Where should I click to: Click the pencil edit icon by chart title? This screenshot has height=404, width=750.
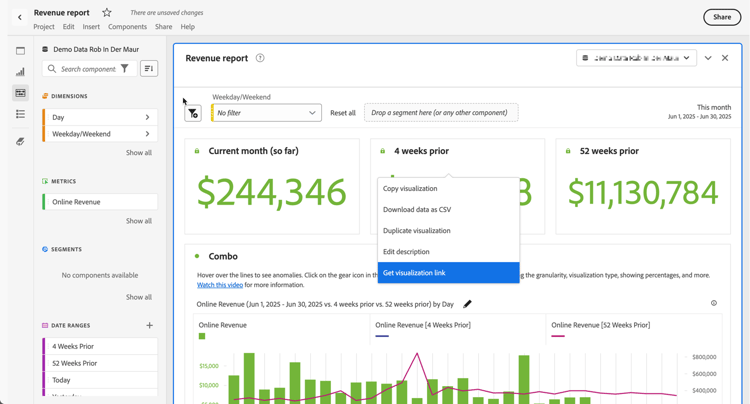[x=467, y=304]
